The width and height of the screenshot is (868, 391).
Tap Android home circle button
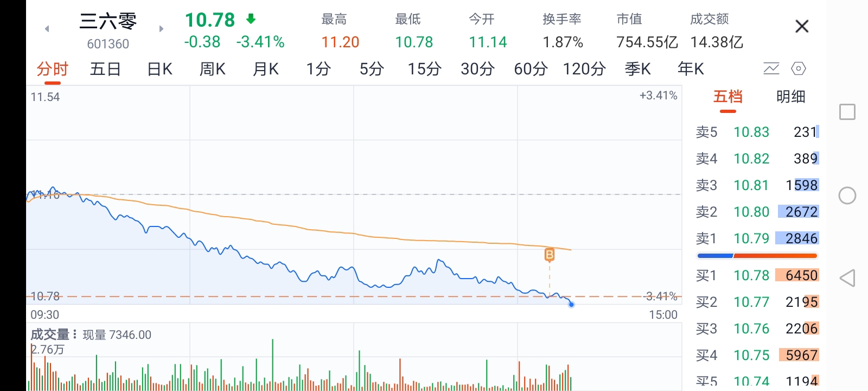847,195
